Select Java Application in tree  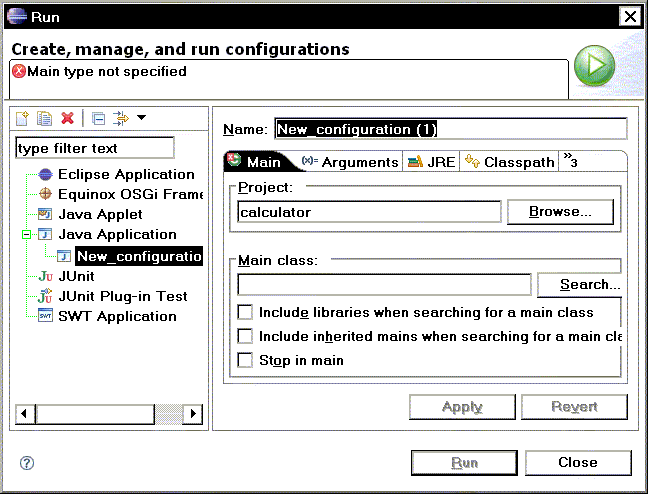coord(117,234)
